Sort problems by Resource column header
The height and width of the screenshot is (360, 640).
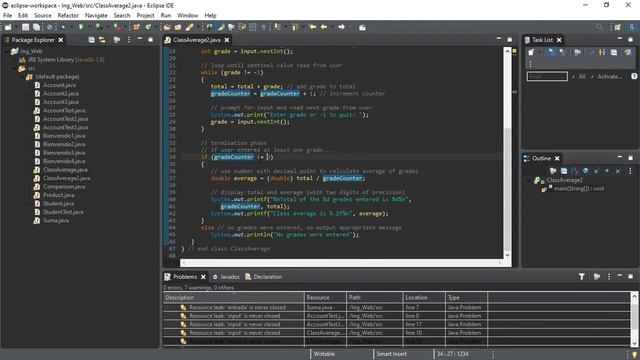pos(325,298)
